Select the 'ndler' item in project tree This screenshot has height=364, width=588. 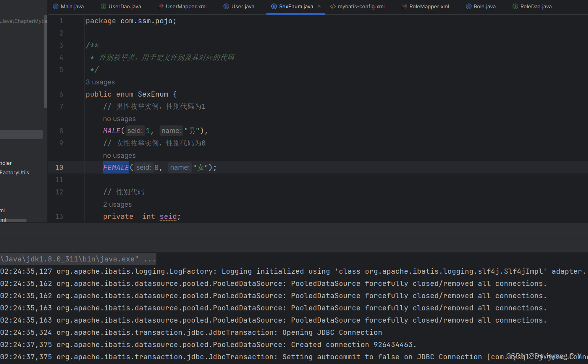tap(6, 163)
